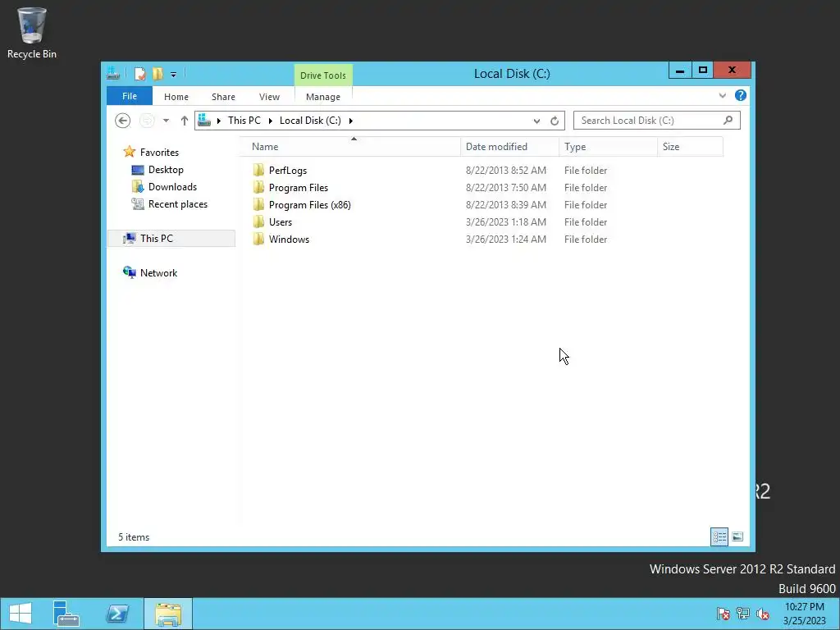The width and height of the screenshot is (840, 630).
Task: Go up one level with Up arrow
Action: (x=185, y=121)
